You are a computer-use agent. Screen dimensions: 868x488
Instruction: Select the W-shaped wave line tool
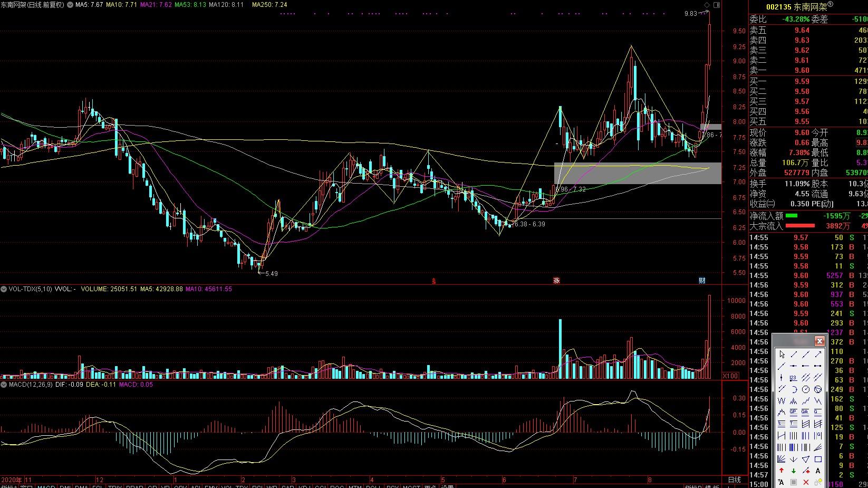[782, 401]
